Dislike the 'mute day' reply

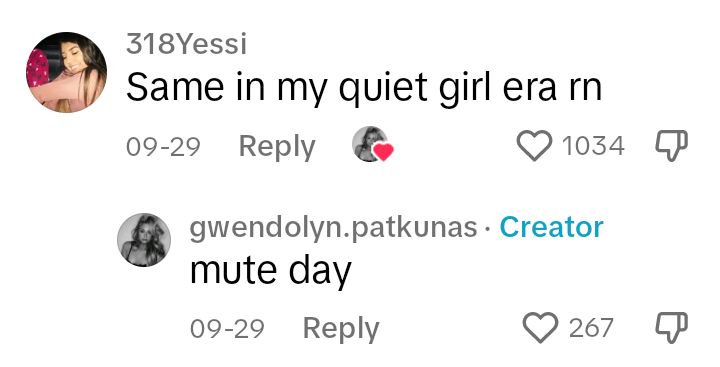671,328
